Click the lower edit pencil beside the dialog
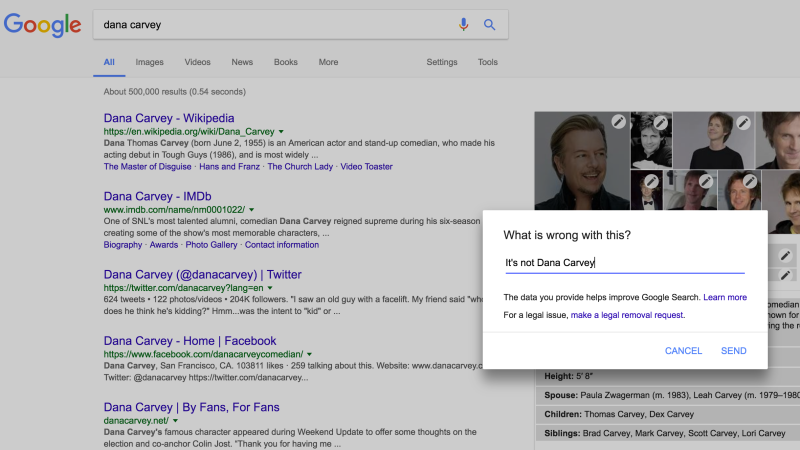The image size is (800, 450). tap(785, 276)
